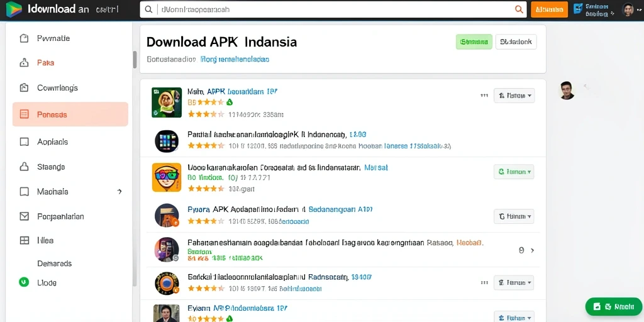Open the Borkkail app round icon
644x322 pixels.
click(x=166, y=282)
